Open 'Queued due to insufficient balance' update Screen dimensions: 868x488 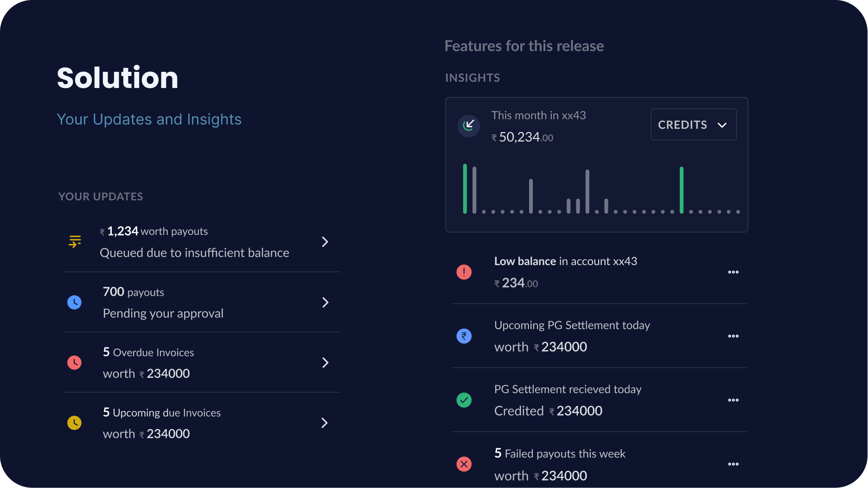(x=202, y=242)
